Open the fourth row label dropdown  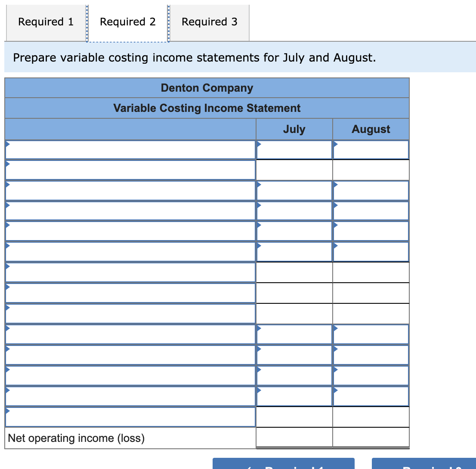tap(130, 211)
